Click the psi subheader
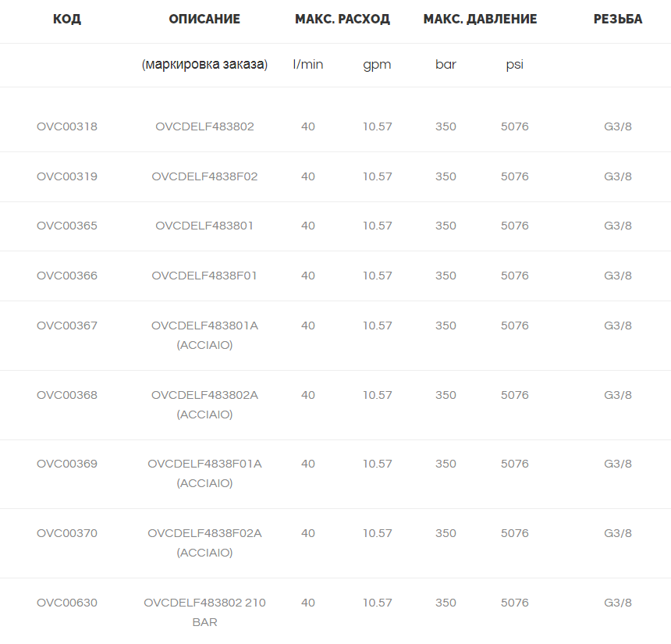This screenshot has width=671, height=644. [514, 65]
